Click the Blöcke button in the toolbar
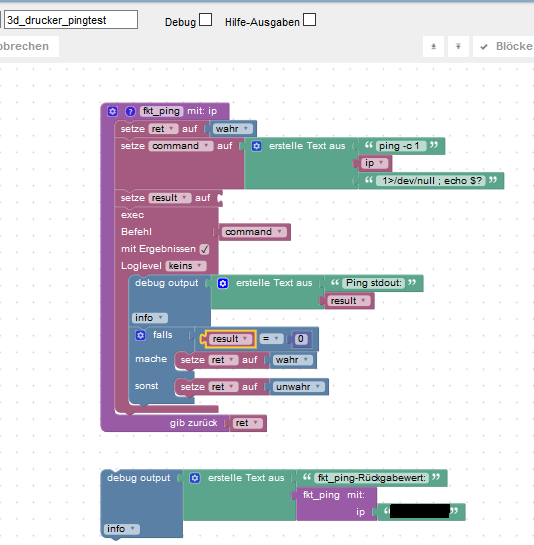This screenshot has width=534, height=545. (503, 46)
